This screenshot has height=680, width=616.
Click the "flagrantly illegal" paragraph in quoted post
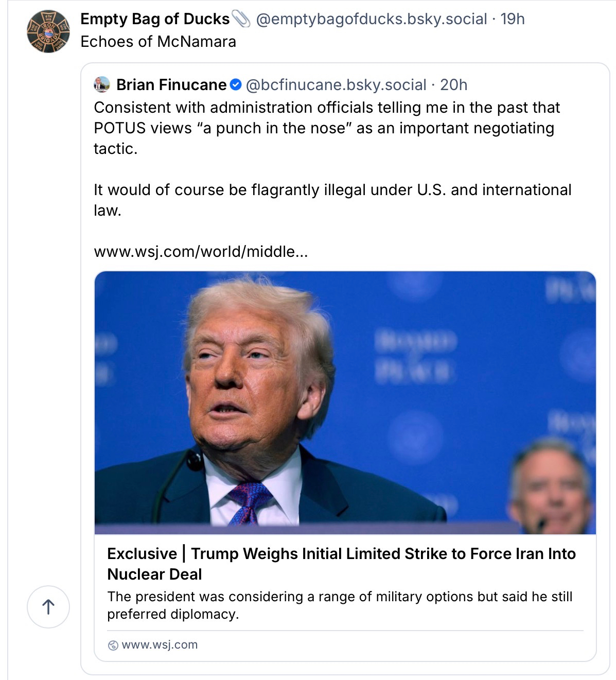332,200
